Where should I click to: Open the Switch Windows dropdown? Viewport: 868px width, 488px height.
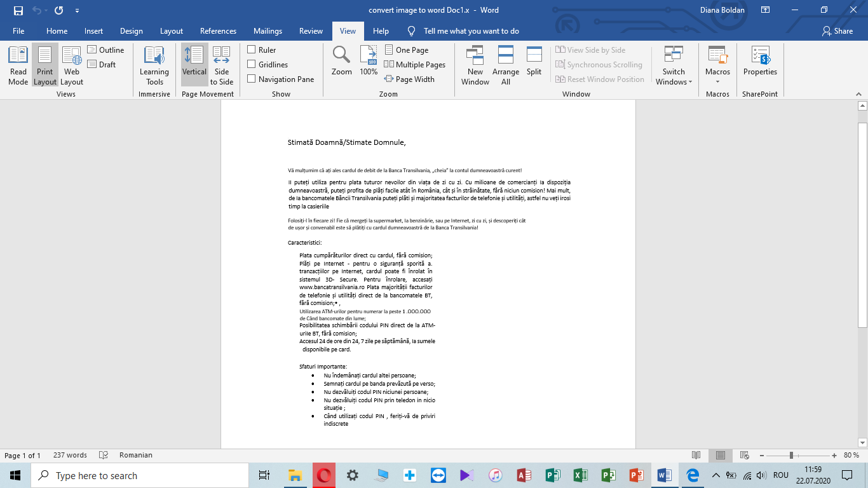[674, 65]
